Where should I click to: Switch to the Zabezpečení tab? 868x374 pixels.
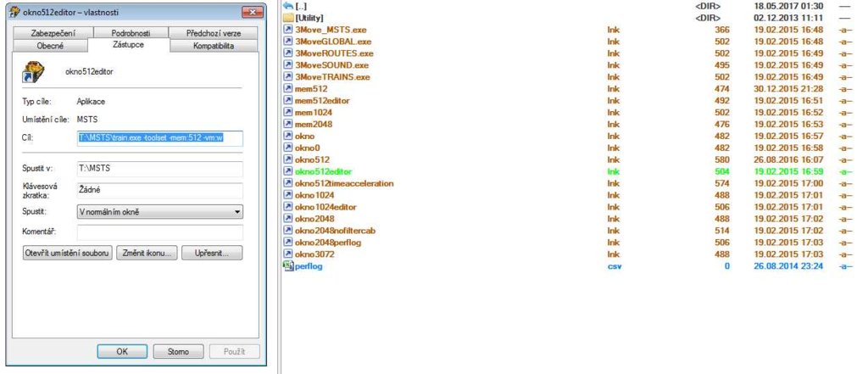click(x=53, y=33)
